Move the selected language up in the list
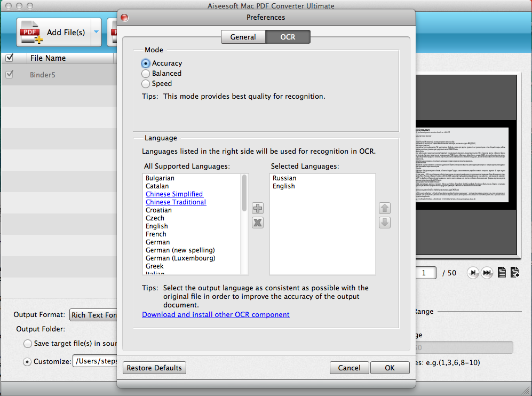Image resolution: width=532 pixels, height=396 pixels. click(x=384, y=208)
